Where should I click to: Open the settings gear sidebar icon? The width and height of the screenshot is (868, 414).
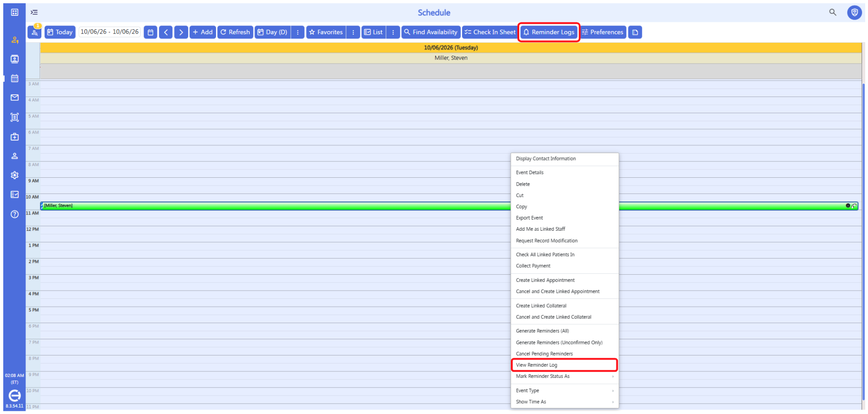(14, 175)
